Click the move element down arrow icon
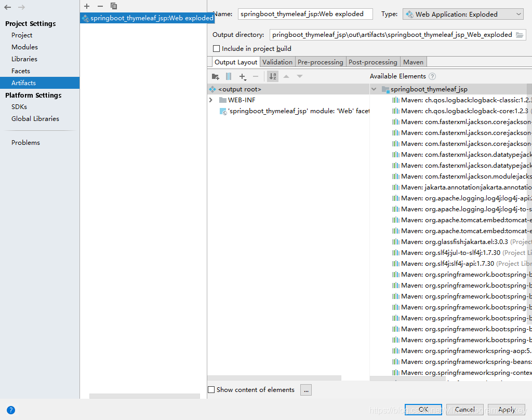Screen dimensions: 532x420 [x=299, y=76]
